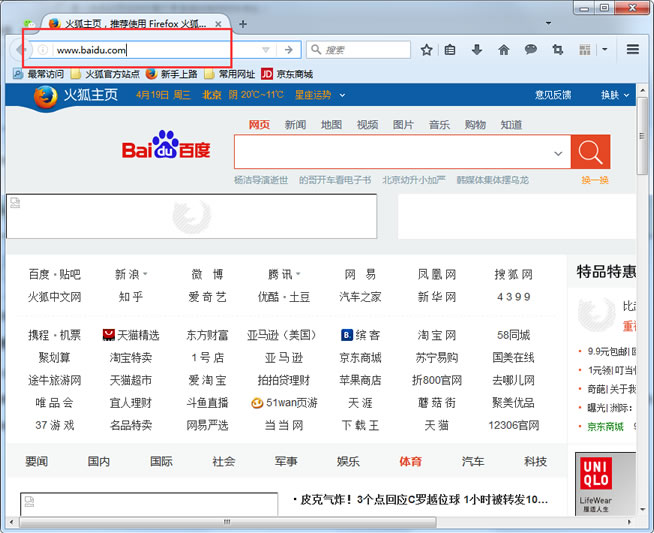Viewport: 654px width, 533px height.
Task: Open the 天猫精选 link
Action: tap(131, 335)
